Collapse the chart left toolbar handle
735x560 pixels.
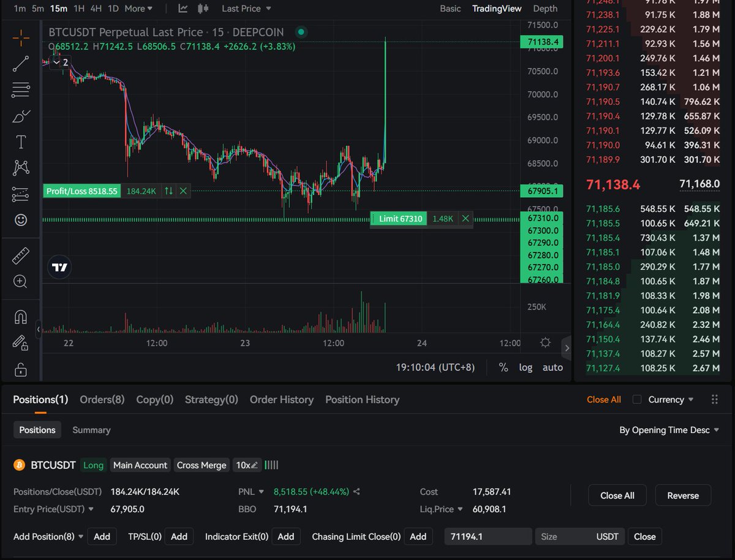click(39, 329)
